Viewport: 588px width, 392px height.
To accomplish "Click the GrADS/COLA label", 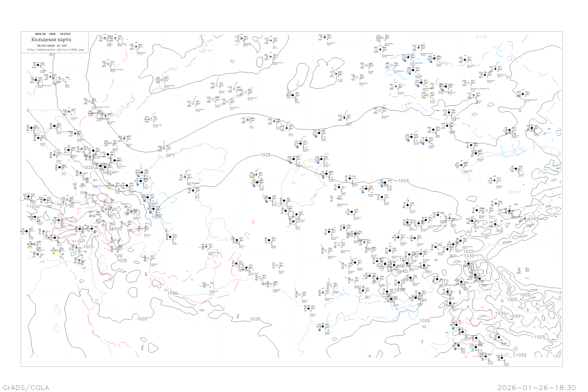I will coord(26,387).
